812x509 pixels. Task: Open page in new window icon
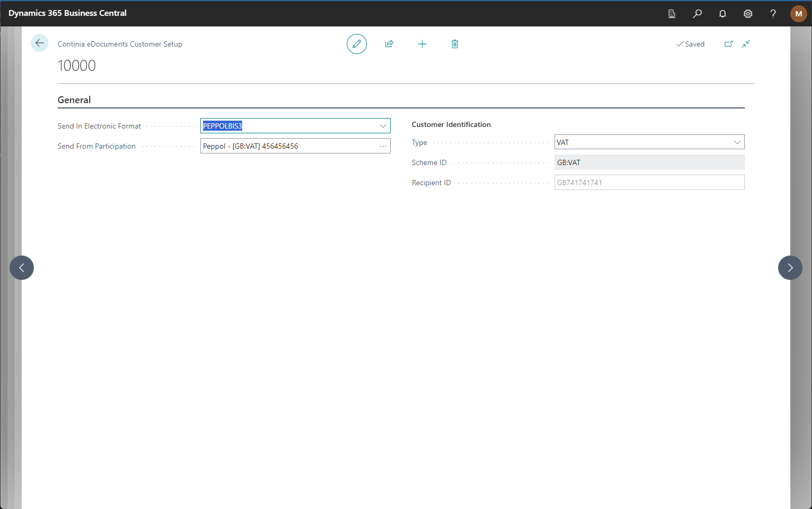tap(728, 44)
